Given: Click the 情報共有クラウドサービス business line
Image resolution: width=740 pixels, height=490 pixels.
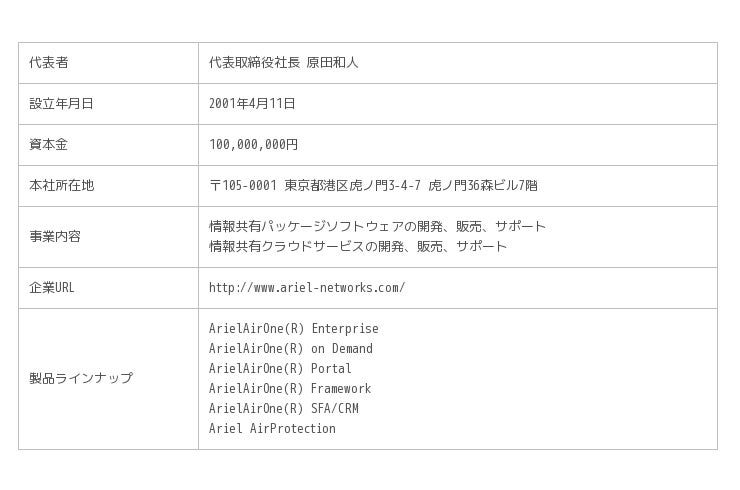Looking at the screenshot, I should tap(357, 247).
